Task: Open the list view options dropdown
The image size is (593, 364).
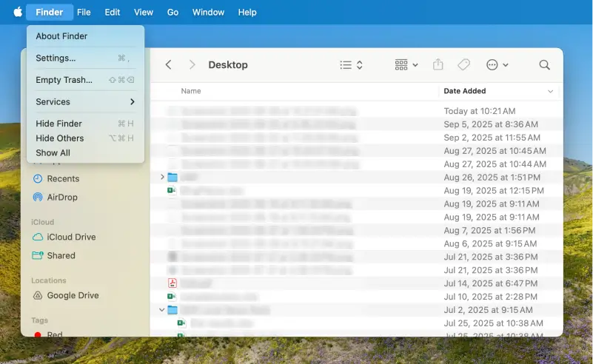Action: point(351,65)
